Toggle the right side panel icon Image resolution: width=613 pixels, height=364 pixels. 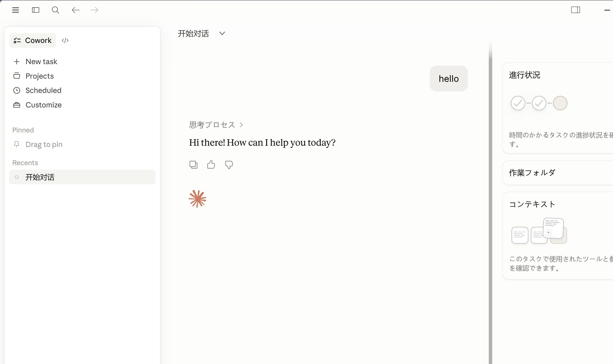coord(575,10)
